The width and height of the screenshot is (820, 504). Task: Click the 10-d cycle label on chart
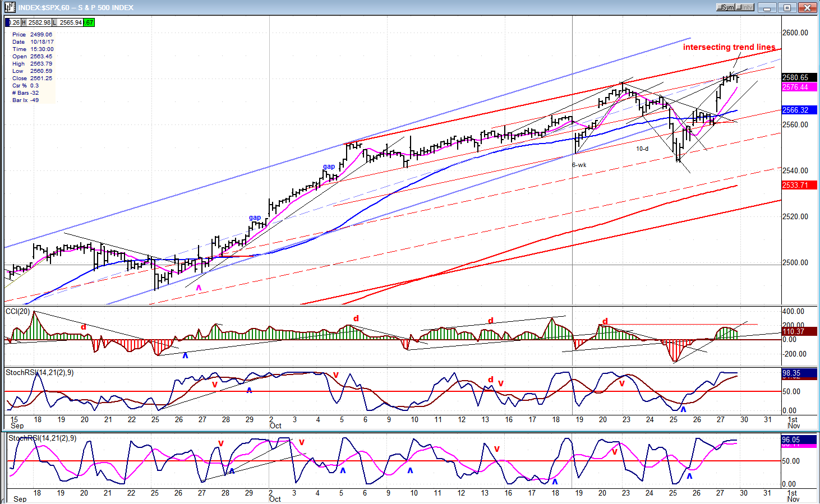tap(642, 149)
